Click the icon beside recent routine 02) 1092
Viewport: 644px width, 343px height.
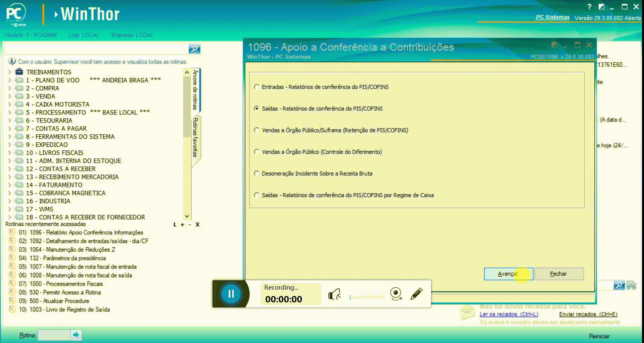pyautogui.click(x=12, y=241)
